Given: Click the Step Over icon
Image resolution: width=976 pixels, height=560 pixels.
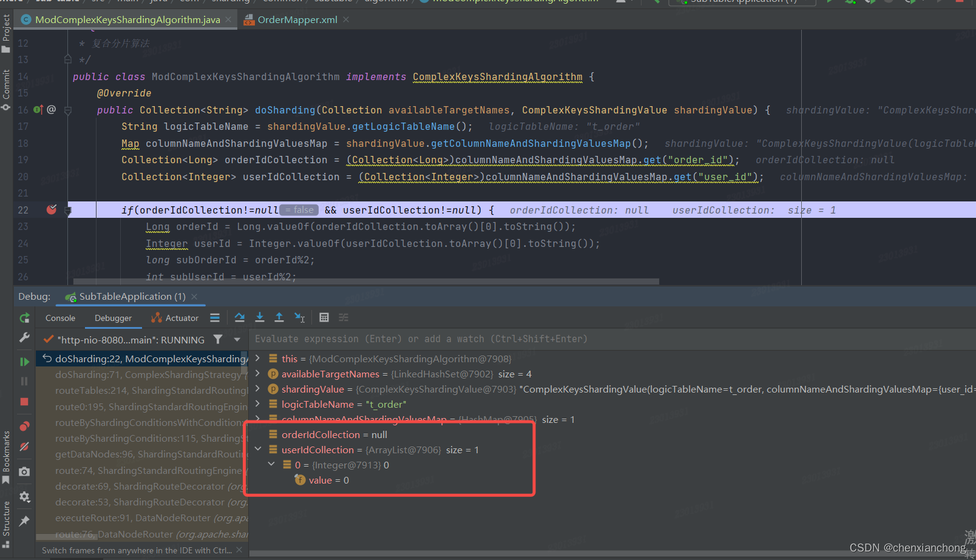Looking at the screenshot, I should pos(240,317).
